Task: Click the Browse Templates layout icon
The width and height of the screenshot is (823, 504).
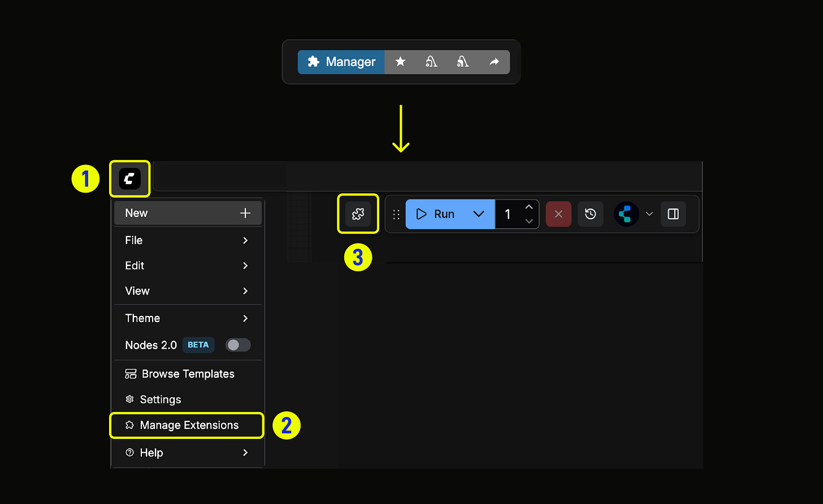Action: [131, 374]
